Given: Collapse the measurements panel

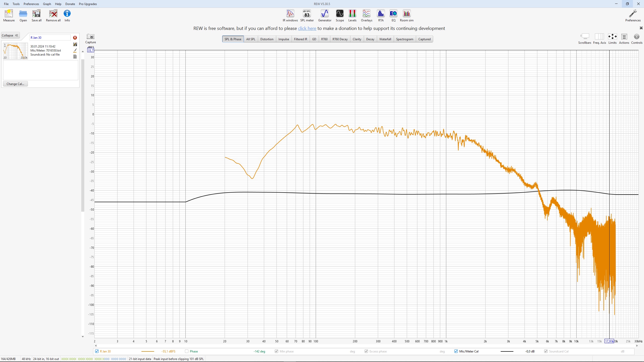Looking at the screenshot, I should click(x=10, y=35).
